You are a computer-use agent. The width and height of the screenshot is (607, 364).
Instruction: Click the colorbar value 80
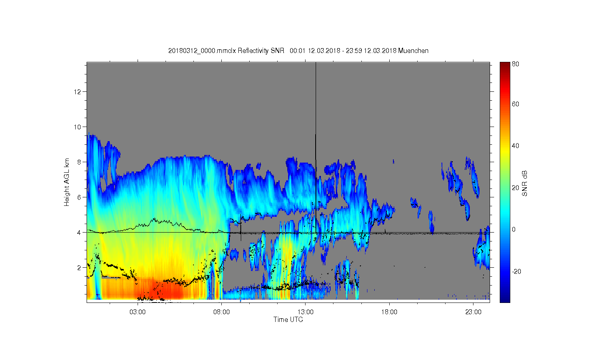tap(516, 64)
